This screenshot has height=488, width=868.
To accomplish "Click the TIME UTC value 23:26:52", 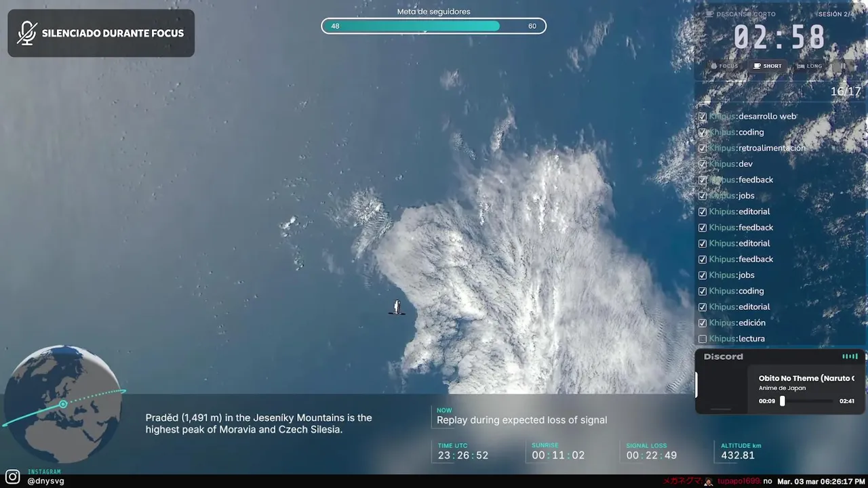I will click(x=463, y=455).
